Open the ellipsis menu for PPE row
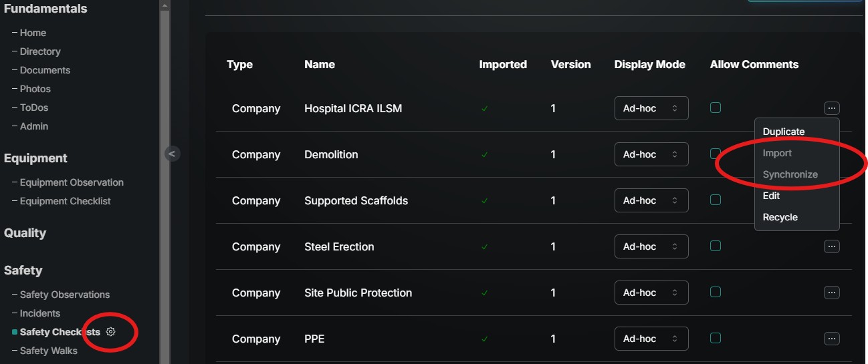 pyautogui.click(x=831, y=339)
